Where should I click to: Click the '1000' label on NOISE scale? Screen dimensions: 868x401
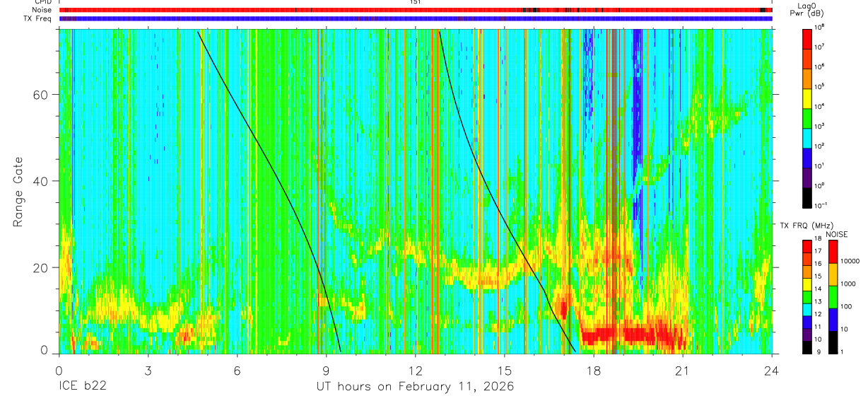click(x=848, y=284)
